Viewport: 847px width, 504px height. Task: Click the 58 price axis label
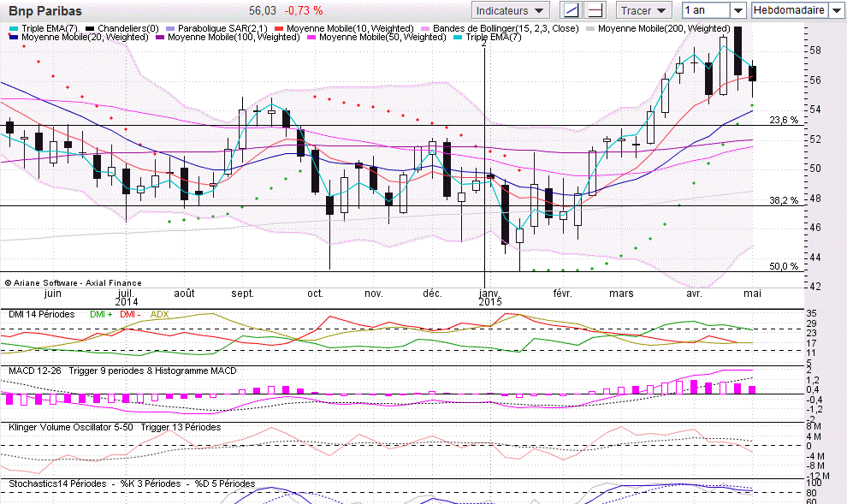[815, 50]
